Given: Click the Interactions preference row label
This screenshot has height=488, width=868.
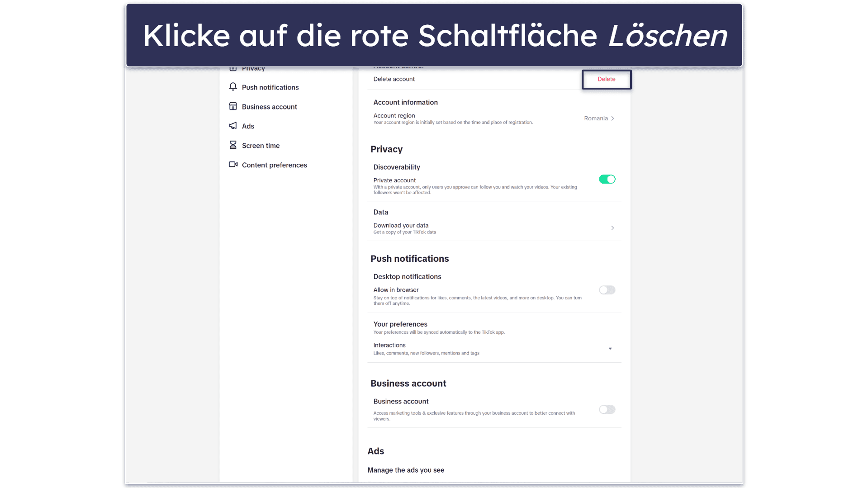Looking at the screenshot, I should (x=389, y=345).
